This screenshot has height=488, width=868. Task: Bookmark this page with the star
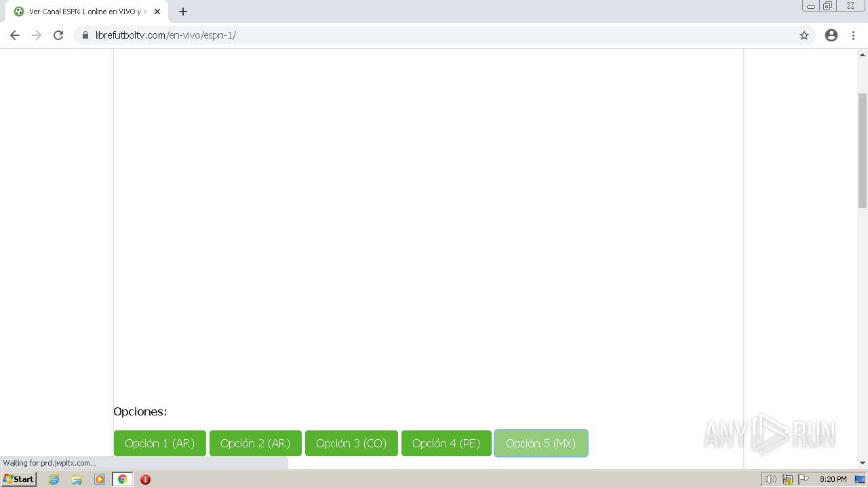click(804, 35)
